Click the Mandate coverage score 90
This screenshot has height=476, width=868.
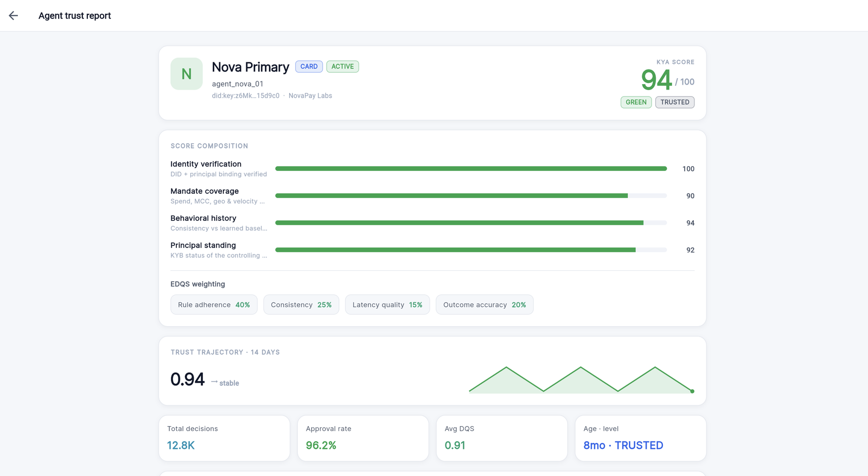[x=691, y=196]
